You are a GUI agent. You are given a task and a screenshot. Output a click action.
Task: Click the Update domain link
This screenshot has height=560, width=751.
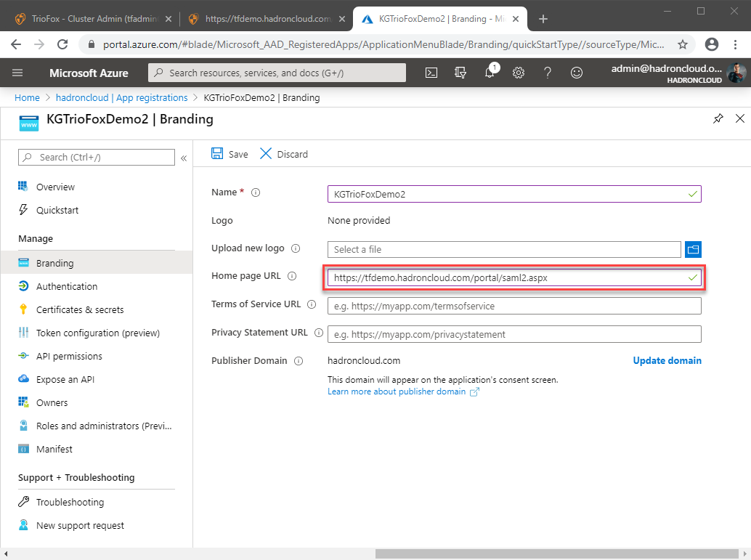click(x=667, y=361)
